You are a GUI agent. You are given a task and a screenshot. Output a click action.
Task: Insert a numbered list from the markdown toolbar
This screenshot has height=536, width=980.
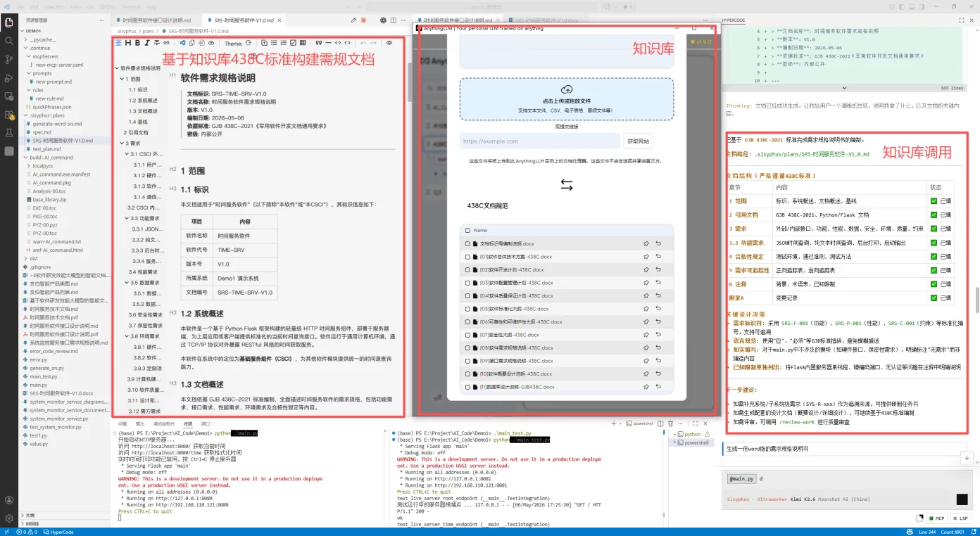click(x=284, y=43)
